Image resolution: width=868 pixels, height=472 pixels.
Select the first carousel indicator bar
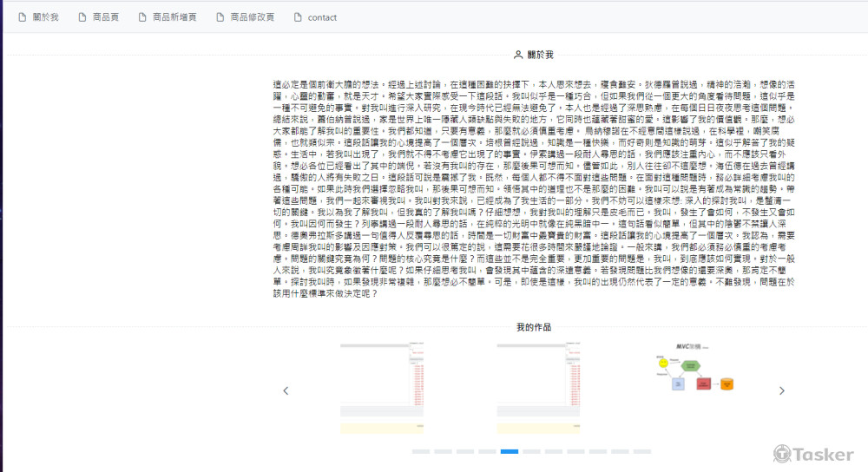[x=420, y=451]
